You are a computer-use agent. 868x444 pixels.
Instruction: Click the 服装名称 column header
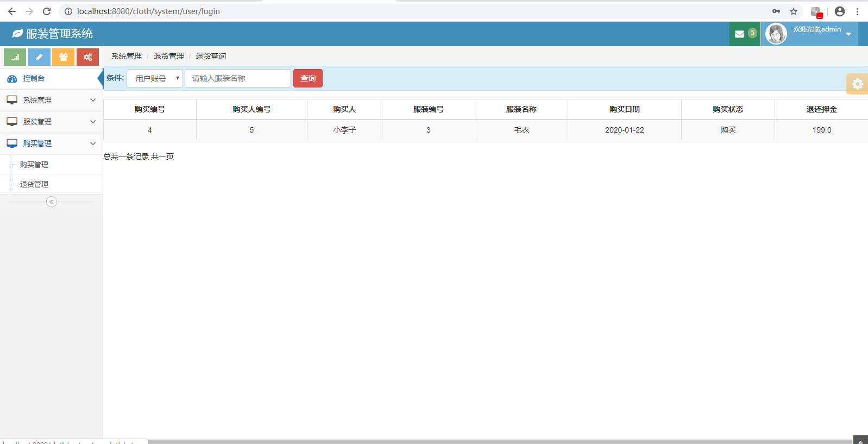pos(521,109)
